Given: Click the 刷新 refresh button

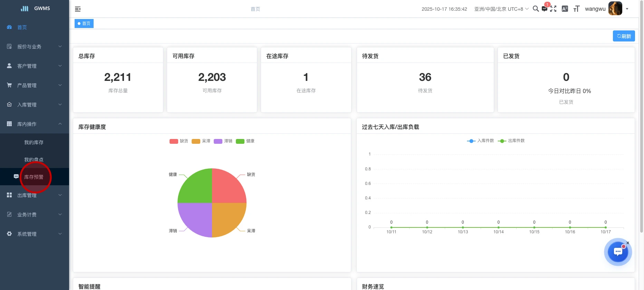Looking at the screenshot, I should pyautogui.click(x=624, y=36).
